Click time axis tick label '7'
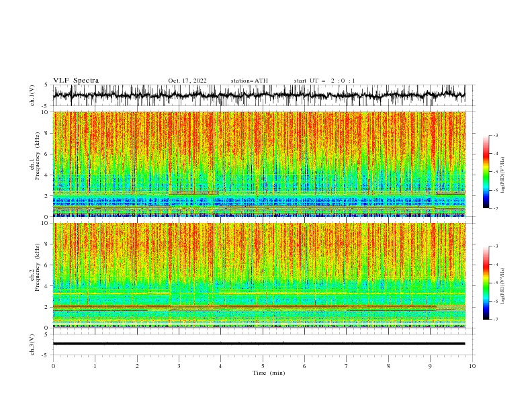This screenshot has height=411, width=532. 347,366
